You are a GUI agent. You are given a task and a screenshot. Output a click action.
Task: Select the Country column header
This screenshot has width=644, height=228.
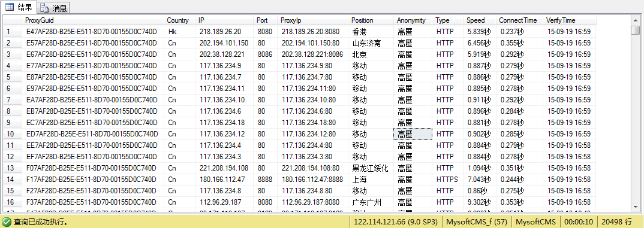pyautogui.click(x=180, y=20)
